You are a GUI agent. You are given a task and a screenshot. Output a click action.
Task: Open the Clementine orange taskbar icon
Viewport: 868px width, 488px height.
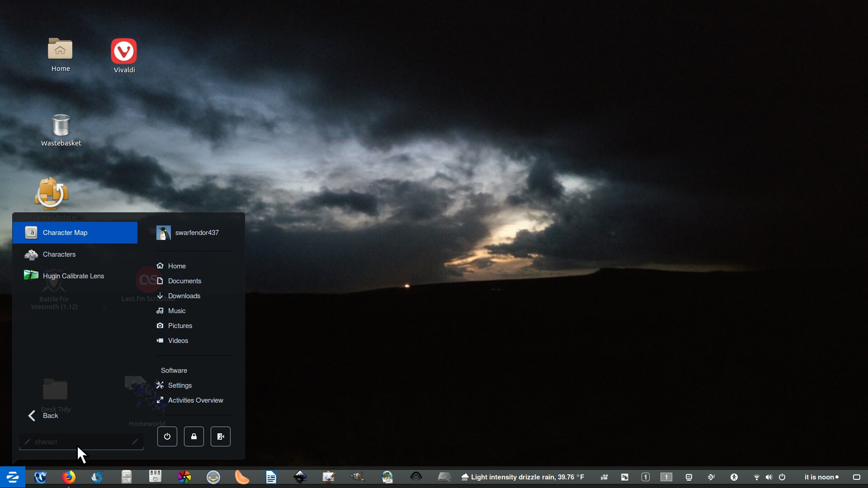point(242,477)
